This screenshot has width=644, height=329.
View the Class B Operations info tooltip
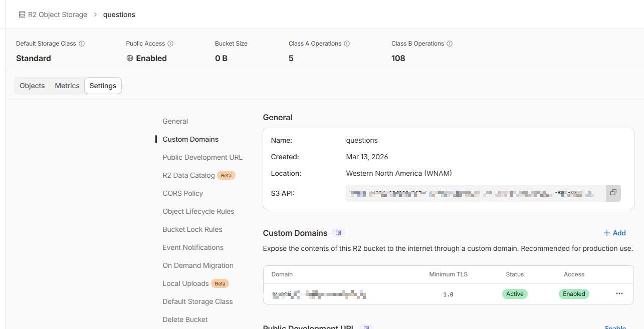click(x=450, y=44)
